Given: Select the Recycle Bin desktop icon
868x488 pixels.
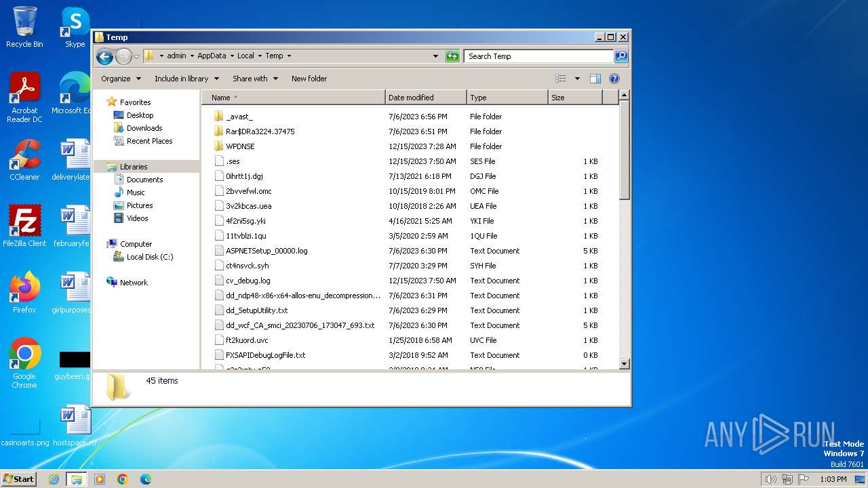Looking at the screenshot, I should [x=24, y=27].
